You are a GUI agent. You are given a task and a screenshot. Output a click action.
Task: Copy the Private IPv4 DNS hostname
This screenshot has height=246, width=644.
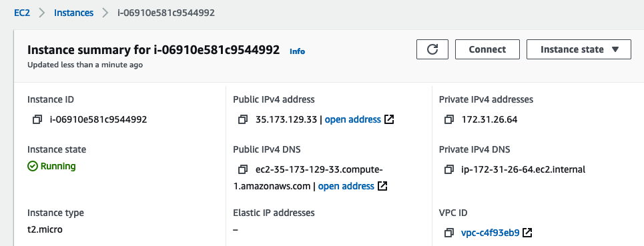pos(449,169)
